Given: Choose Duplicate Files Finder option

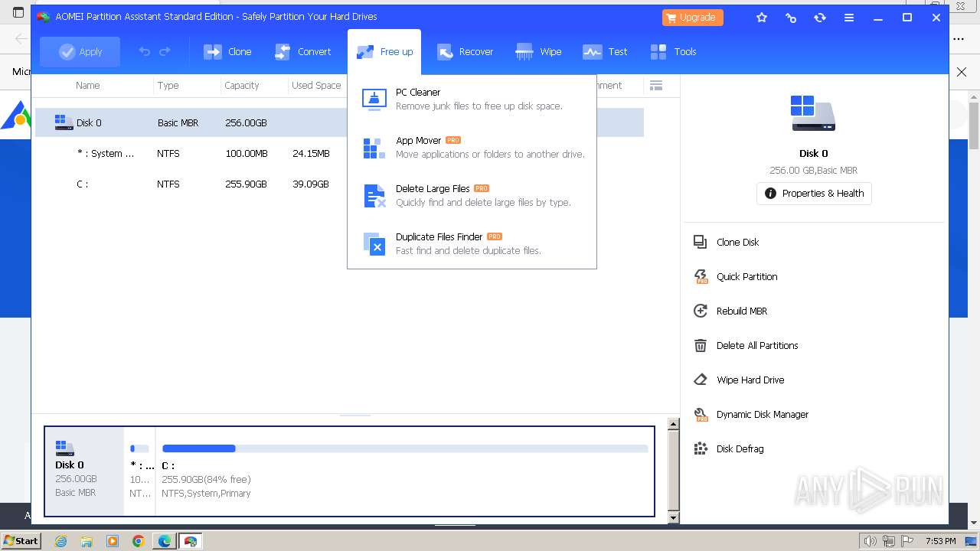Looking at the screenshot, I should tap(472, 243).
